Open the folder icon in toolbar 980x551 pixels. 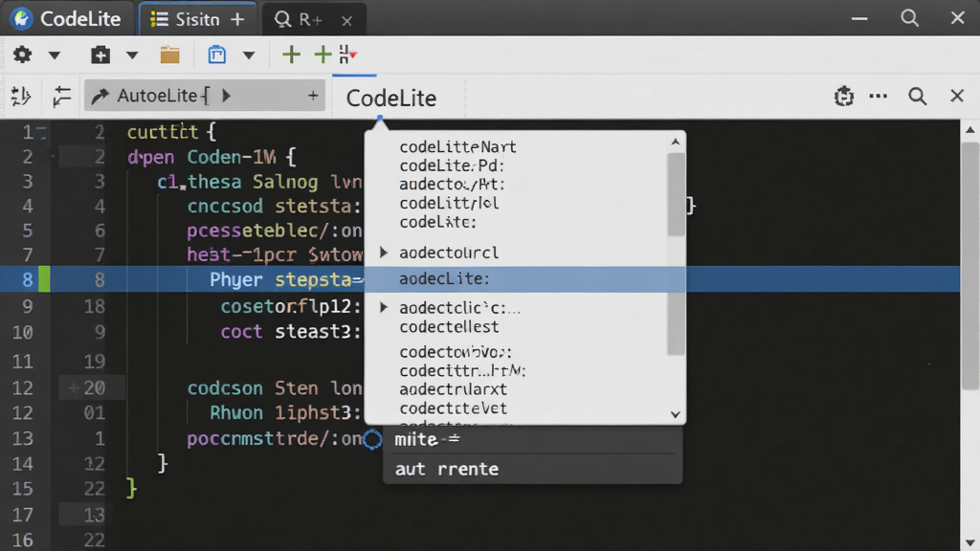[x=169, y=55]
